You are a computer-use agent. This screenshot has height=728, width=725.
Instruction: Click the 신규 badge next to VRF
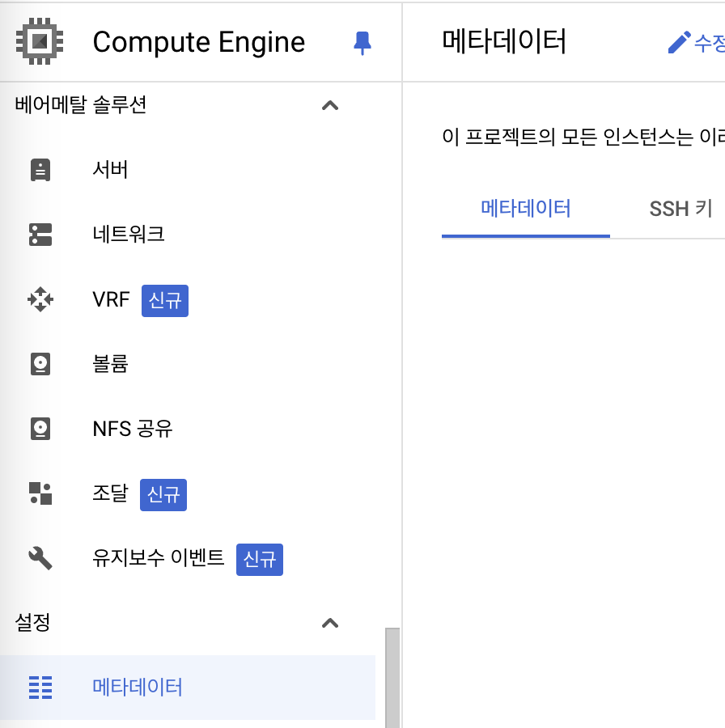coord(164,300)
